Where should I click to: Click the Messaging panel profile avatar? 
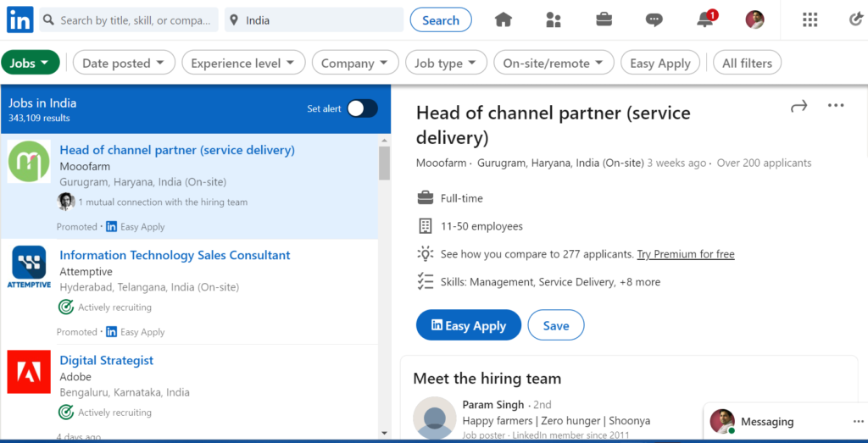tap(722, 422)
